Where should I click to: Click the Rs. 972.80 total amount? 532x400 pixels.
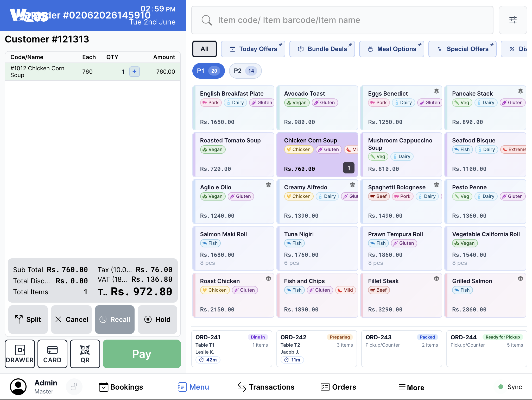[x=142, y=292]
